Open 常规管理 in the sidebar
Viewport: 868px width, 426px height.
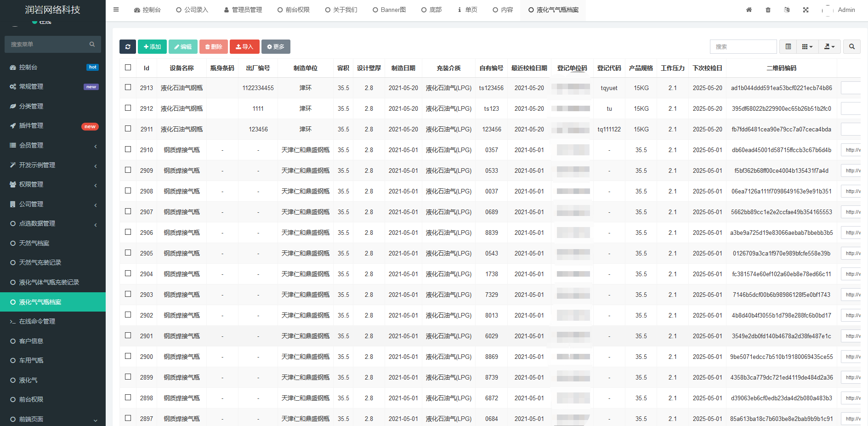pyautogui.click(x=53, y=86)
